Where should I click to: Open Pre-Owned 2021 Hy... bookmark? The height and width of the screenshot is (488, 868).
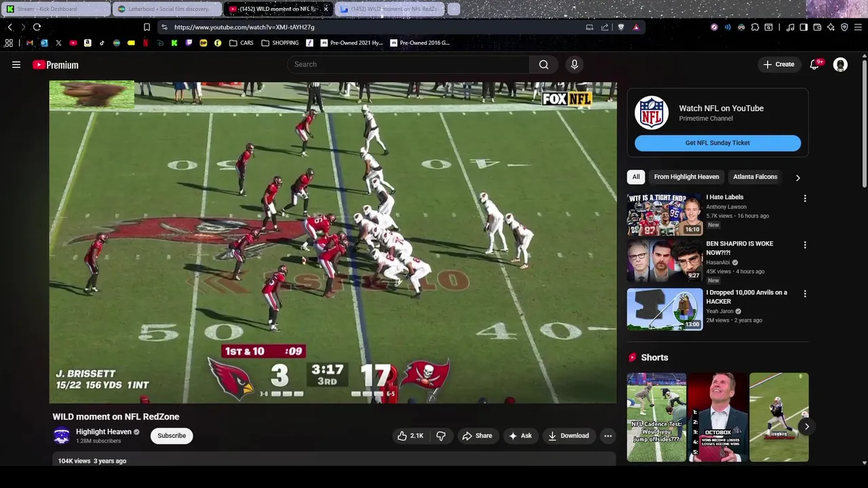click(351, 43)
